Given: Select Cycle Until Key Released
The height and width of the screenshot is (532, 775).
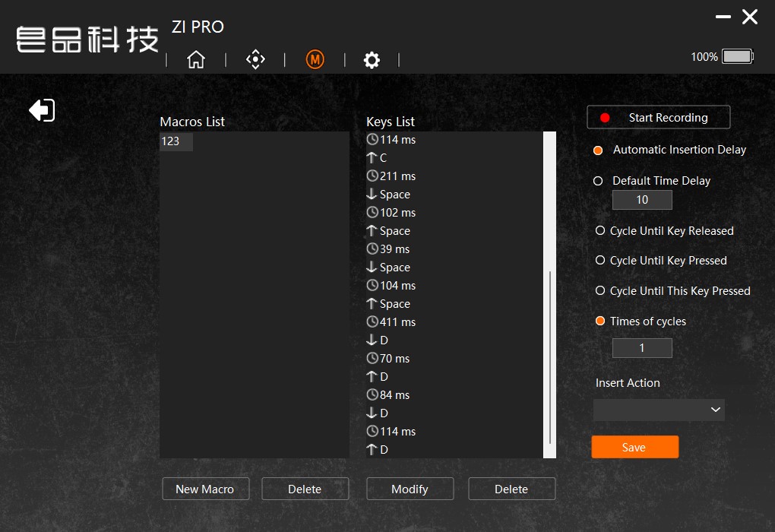Looking at the screenshot, I should tap(600, 230).
